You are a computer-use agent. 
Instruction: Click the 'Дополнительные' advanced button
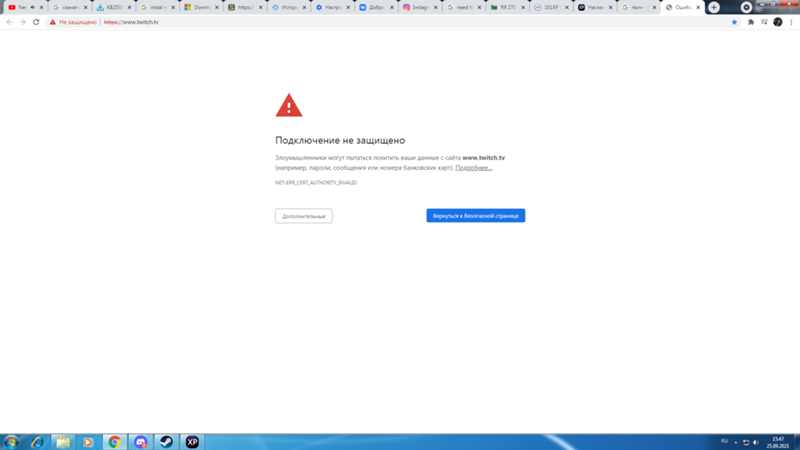[304, 216]
